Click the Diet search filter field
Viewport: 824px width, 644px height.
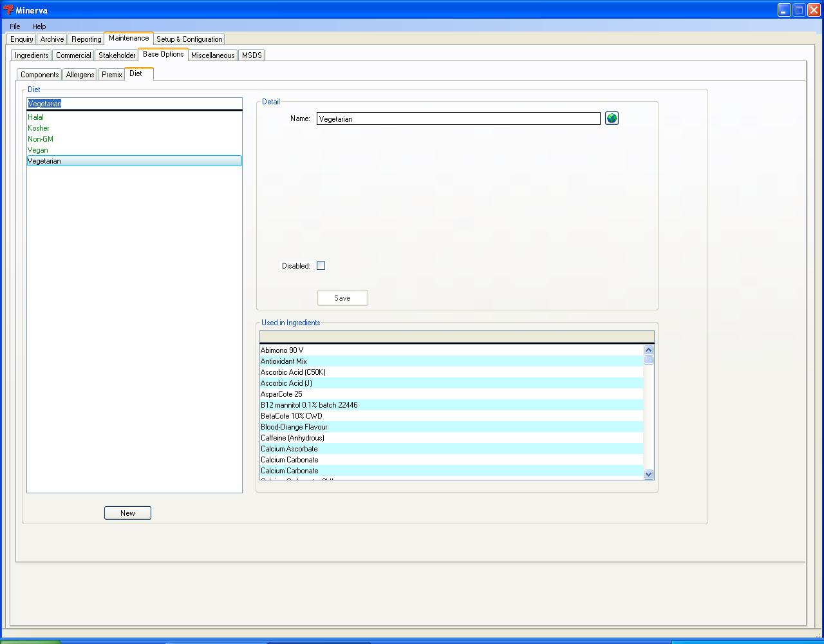(135, 103)
